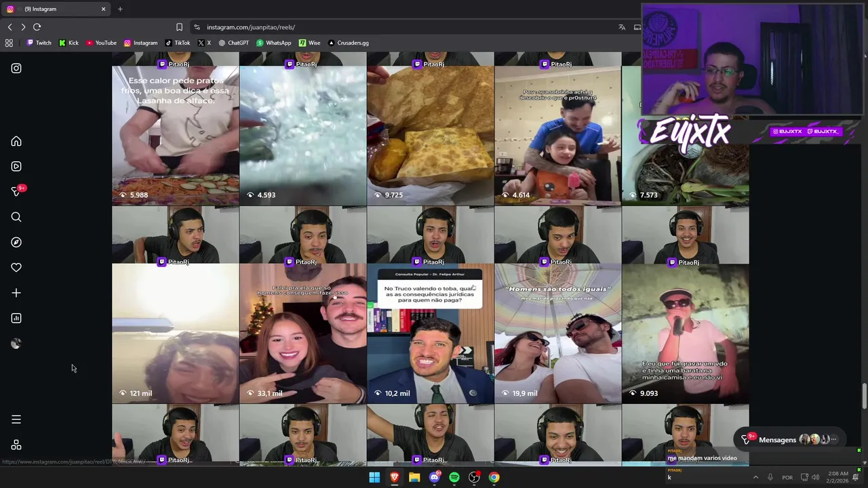Open the OBS icon in the taskbar
This screenshot has height=488, width=868.
[475, 477]
